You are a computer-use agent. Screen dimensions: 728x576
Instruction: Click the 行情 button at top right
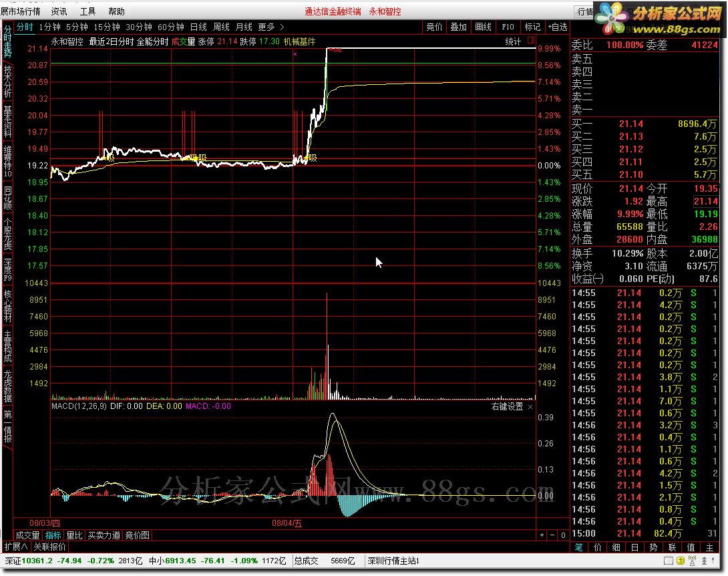click(x=585, y=11)
